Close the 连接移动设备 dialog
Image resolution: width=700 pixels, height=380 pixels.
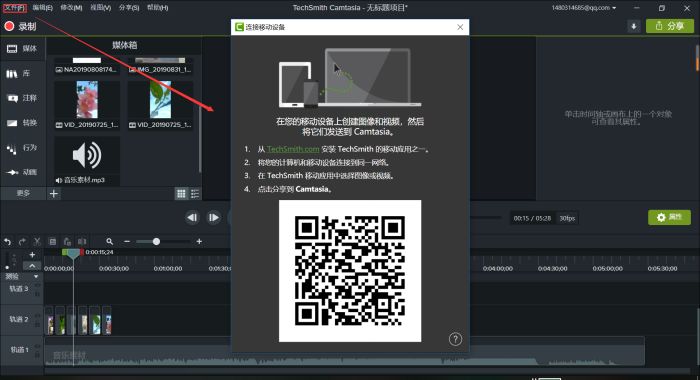click(460, 27)
